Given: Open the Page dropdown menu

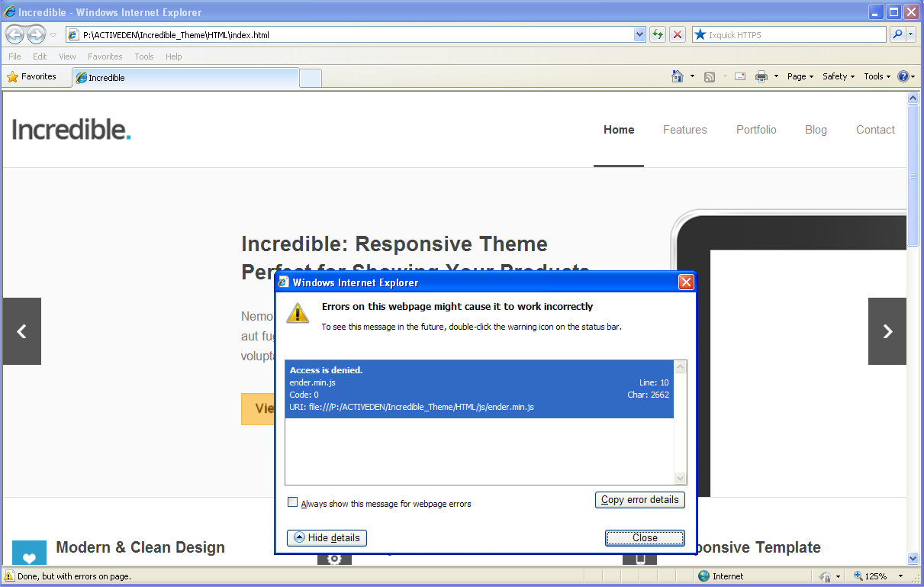Looking at the screenshot, I should 800,76.
